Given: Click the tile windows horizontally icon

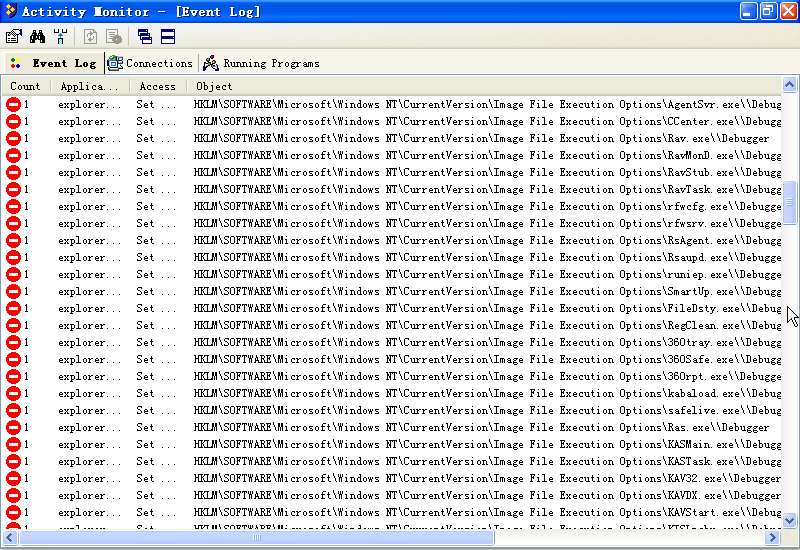Looking at the screenshot, I should 168,36.
